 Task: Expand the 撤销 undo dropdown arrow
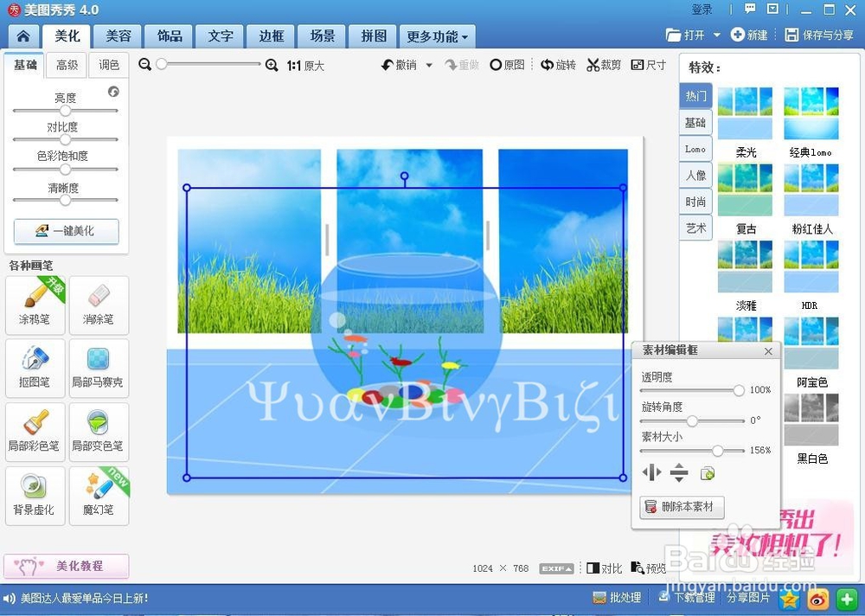tap(428, 64)
